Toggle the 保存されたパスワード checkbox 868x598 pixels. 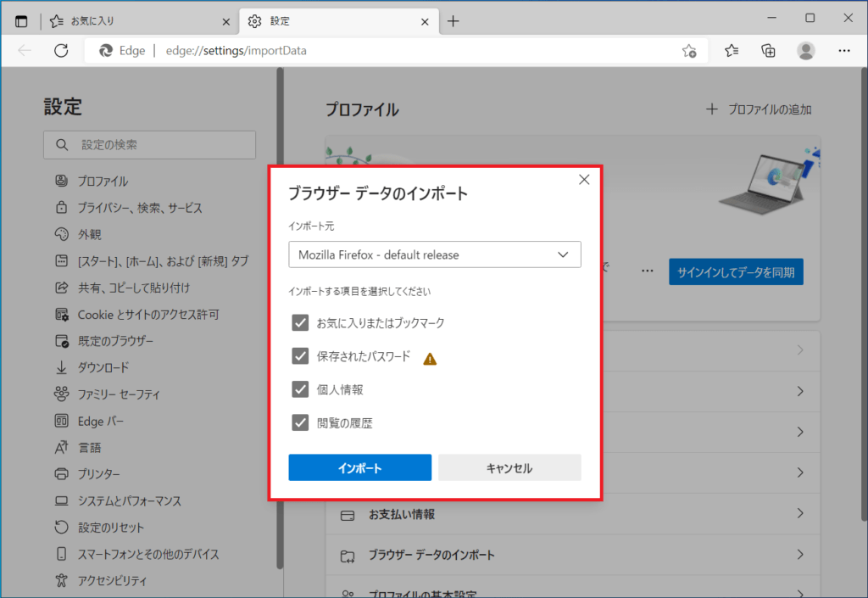(300, 356)
